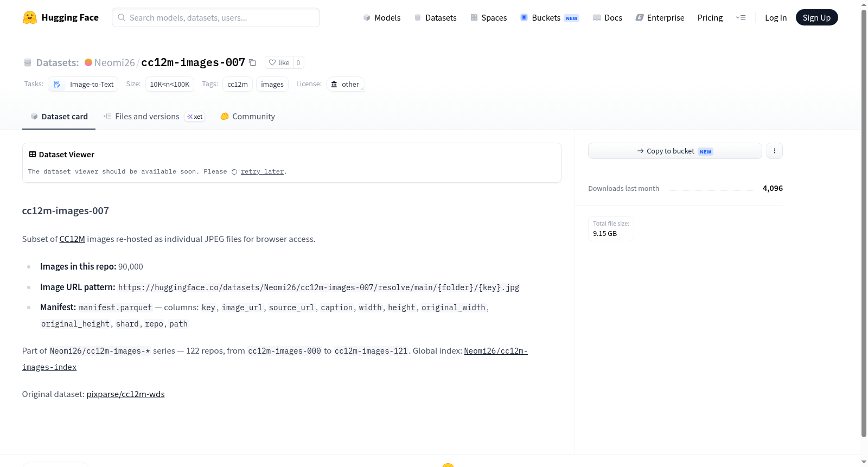The height and width of the screenshot is (467, 868).
Task: Click the retry later refresh icon
Action: (x=234, y=172)
